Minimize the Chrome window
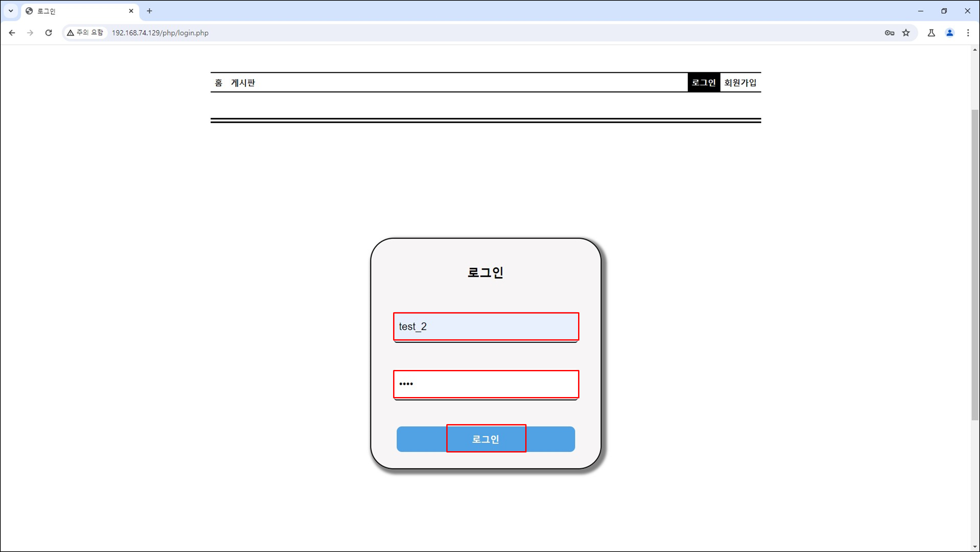The image size is (980, 552). [920, 11]
